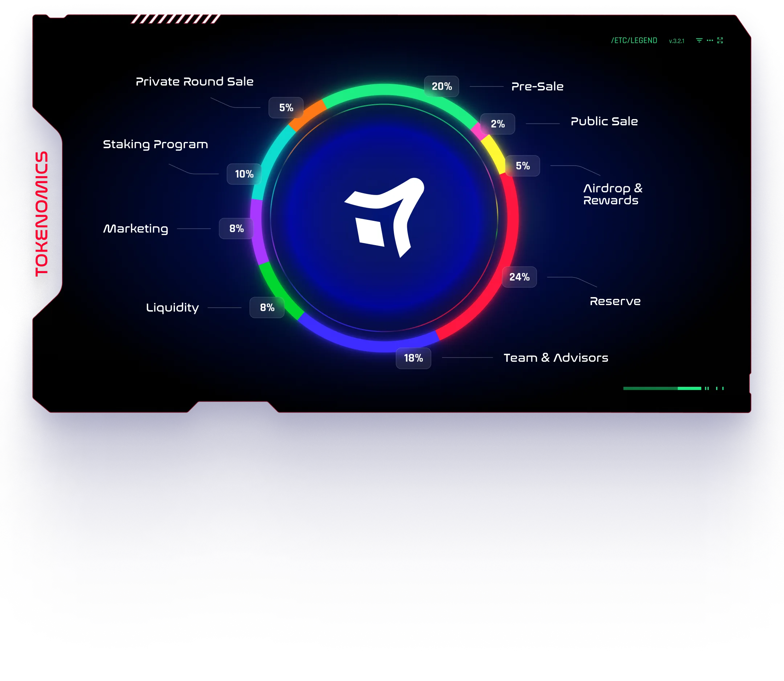Screen dimensions: 784x681
Task: Click the Reserve label
Action: (615, 301)
